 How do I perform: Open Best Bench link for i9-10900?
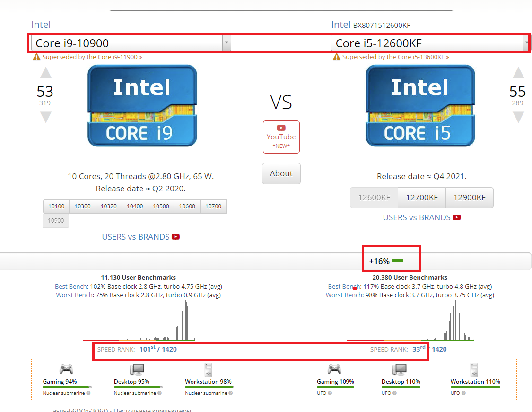(x=71, y=286)
